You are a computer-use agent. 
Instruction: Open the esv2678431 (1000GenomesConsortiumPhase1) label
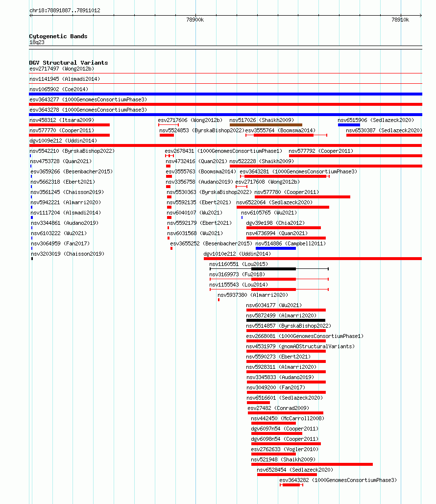[223, 151]
